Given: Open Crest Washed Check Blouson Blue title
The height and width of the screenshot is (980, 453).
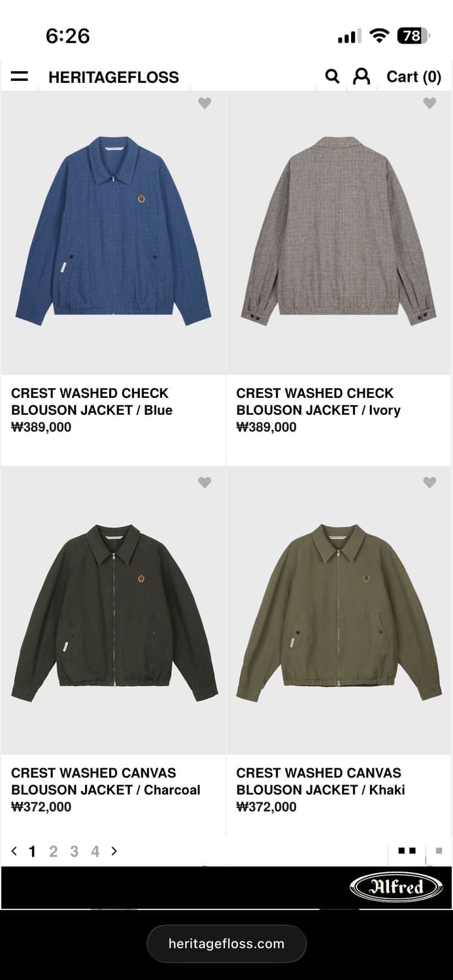Looking at the screenshot, I should (x=92, y=402).
